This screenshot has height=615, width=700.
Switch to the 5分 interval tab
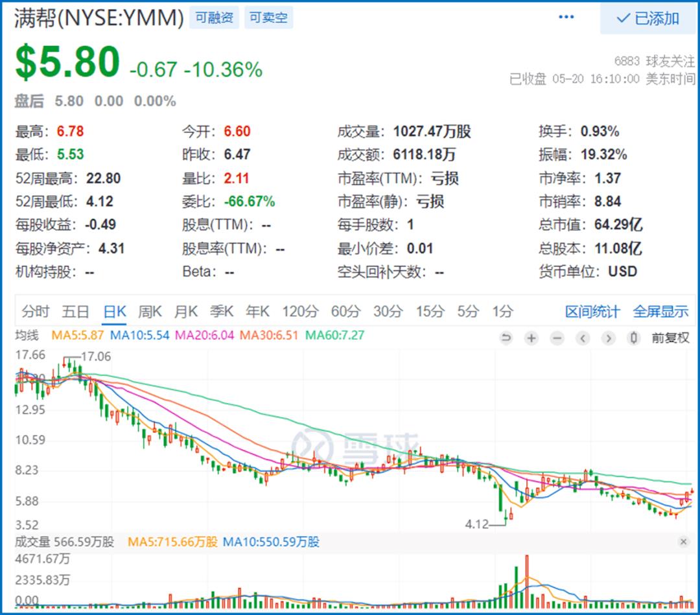(x=468, y=311)
